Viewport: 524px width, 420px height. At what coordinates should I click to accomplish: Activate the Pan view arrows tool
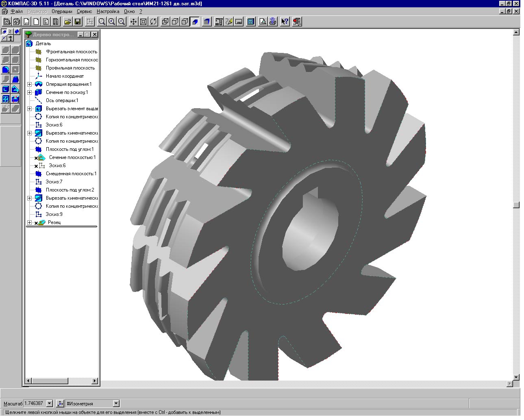(x=133, y=22)
